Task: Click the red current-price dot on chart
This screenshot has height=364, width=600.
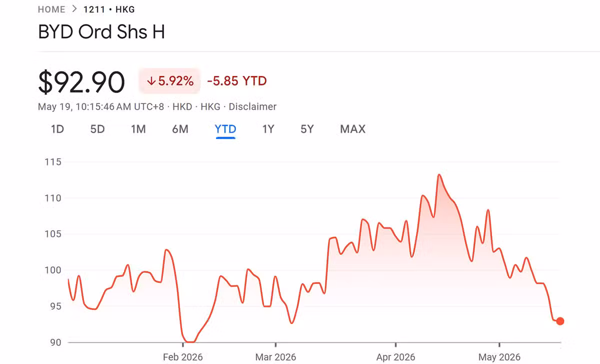Action: coord(560,321)
